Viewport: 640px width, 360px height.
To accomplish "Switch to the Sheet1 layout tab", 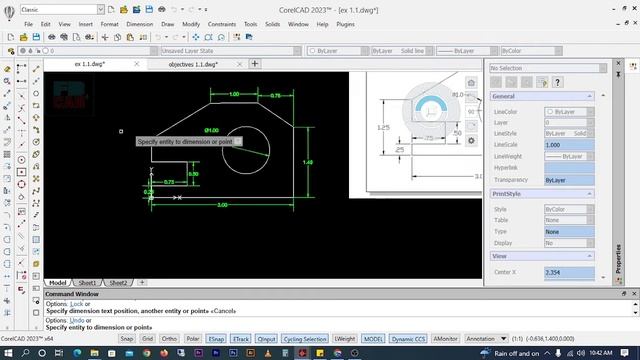I will click(x=87, y=282).
